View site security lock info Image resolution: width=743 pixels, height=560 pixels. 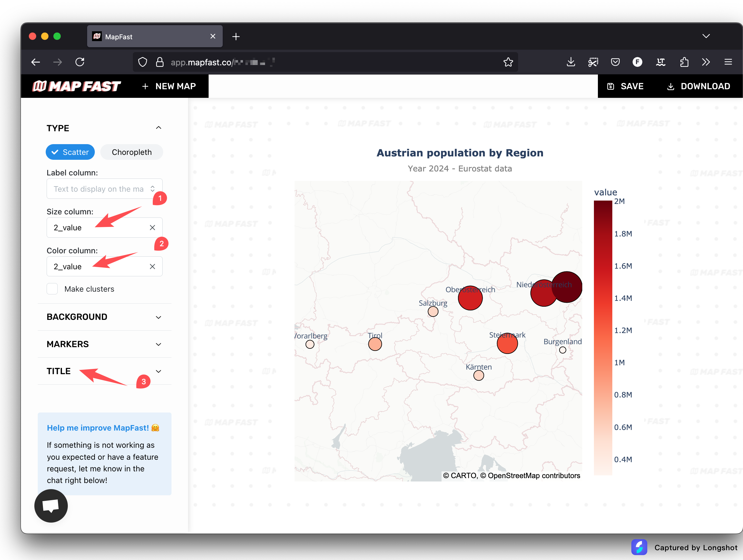click(160, 62)
